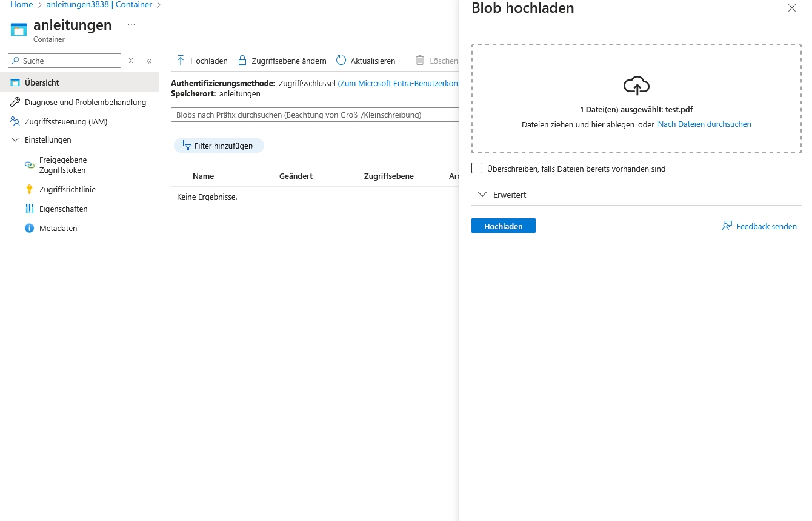Expand the Erweitert section

482,195
